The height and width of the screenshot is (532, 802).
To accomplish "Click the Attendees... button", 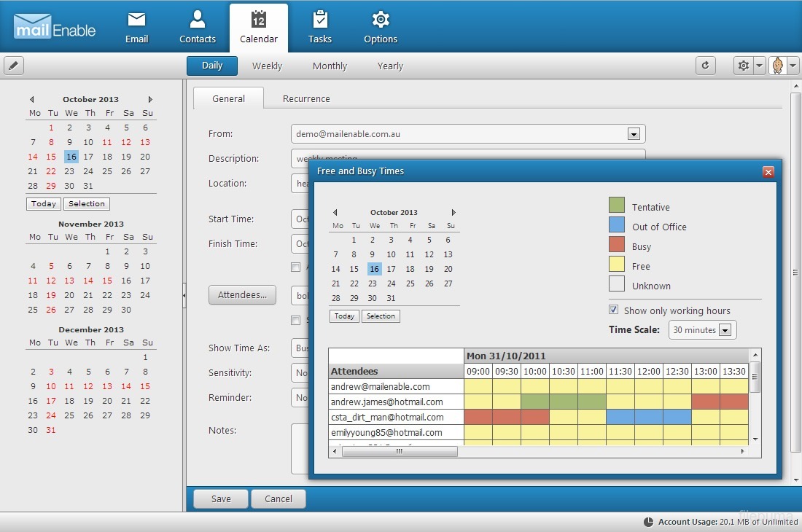I will (x=242, y=294).
